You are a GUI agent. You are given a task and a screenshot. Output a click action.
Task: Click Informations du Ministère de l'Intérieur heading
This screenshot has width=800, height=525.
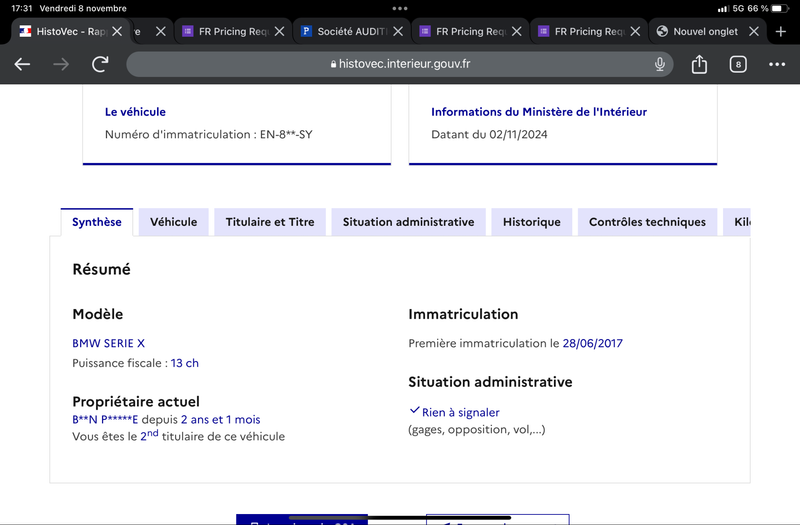click(539, 112)
